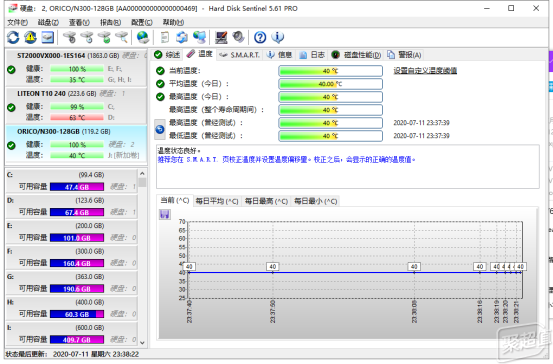The image size is (553, 364).
Task: Click the speaker alert toolbar icon
Action: pyautogui.click(x=238, y=37)
